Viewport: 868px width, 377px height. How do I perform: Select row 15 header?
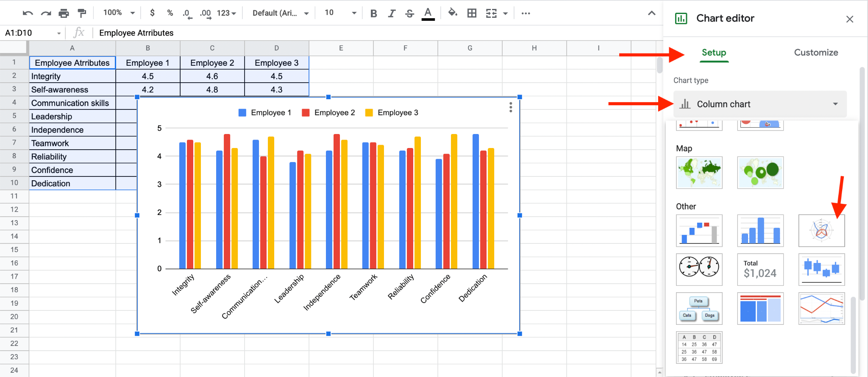[14, 250]
